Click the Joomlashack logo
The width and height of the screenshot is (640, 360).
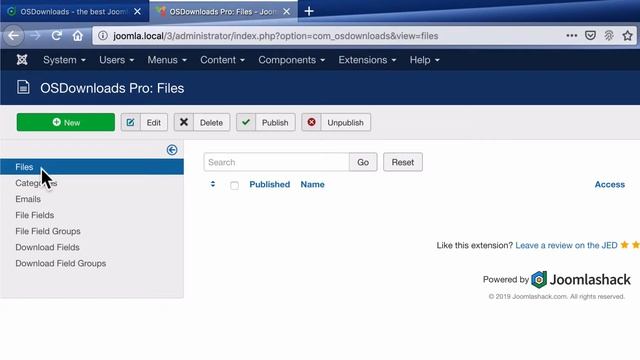(580, 280)
